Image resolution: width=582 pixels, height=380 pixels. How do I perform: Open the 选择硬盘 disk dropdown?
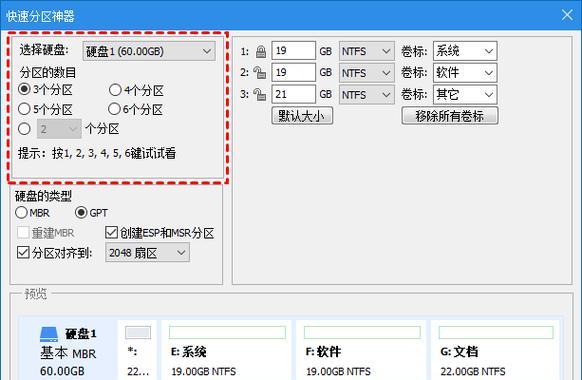coord(149,51)
